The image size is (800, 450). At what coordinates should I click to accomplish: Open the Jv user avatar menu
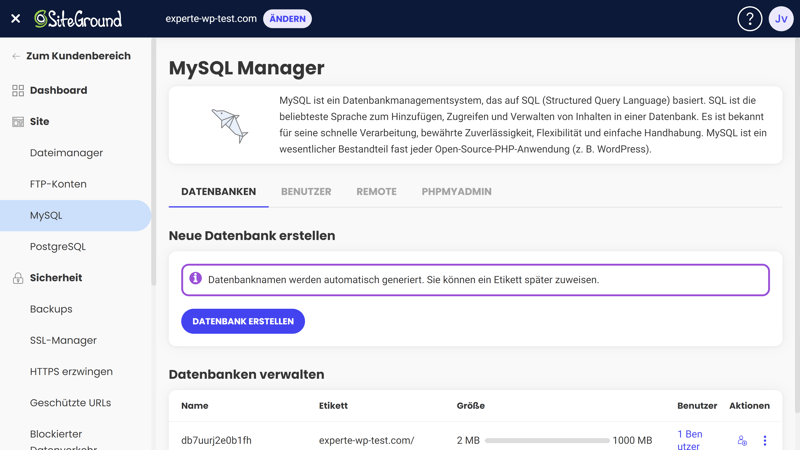point(781,18)
